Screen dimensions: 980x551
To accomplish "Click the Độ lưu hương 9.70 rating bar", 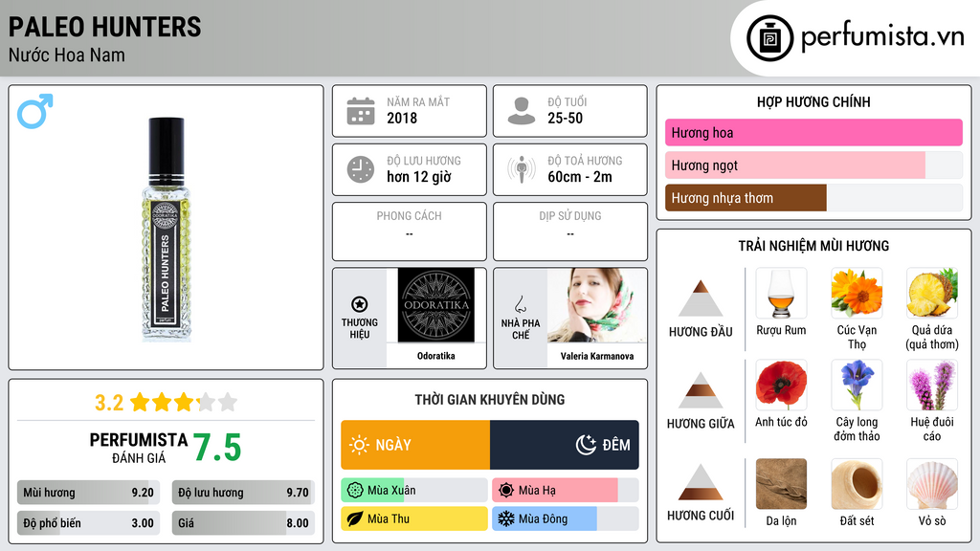I will [x=243, y=493].
